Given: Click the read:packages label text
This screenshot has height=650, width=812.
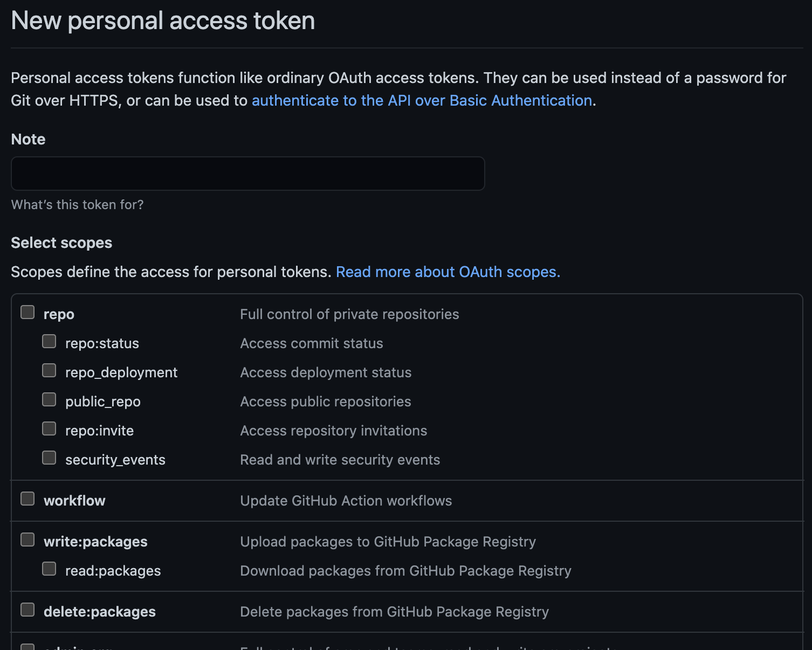Looking at the screenshot, I should pos(113,571).
